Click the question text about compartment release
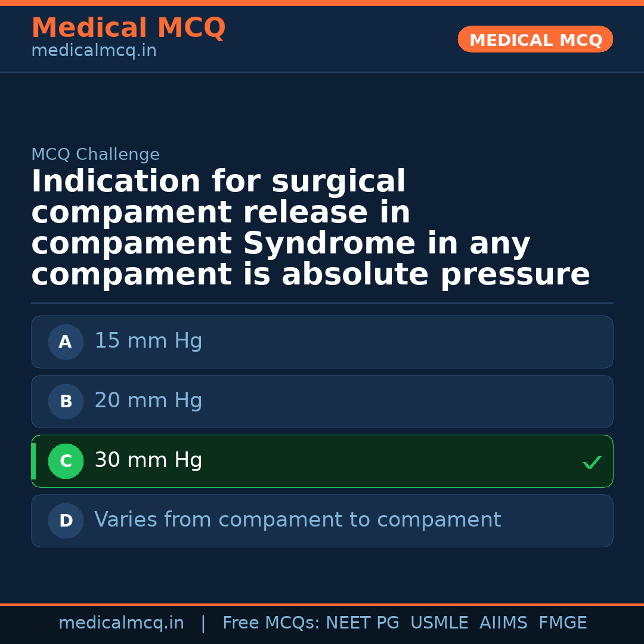 [x=310, y=228]
